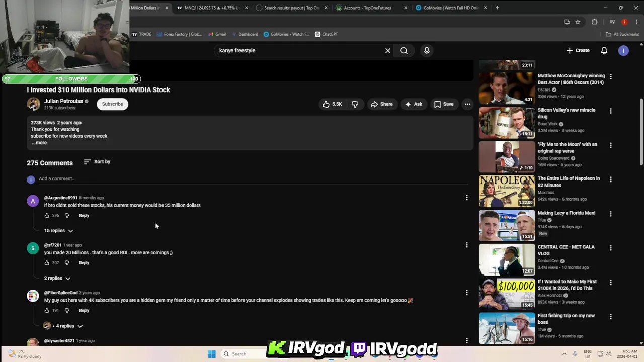Open Fly Me to the Moon video thumbnail
This screenshot has height=362, width=644.
tap(507, 156)
